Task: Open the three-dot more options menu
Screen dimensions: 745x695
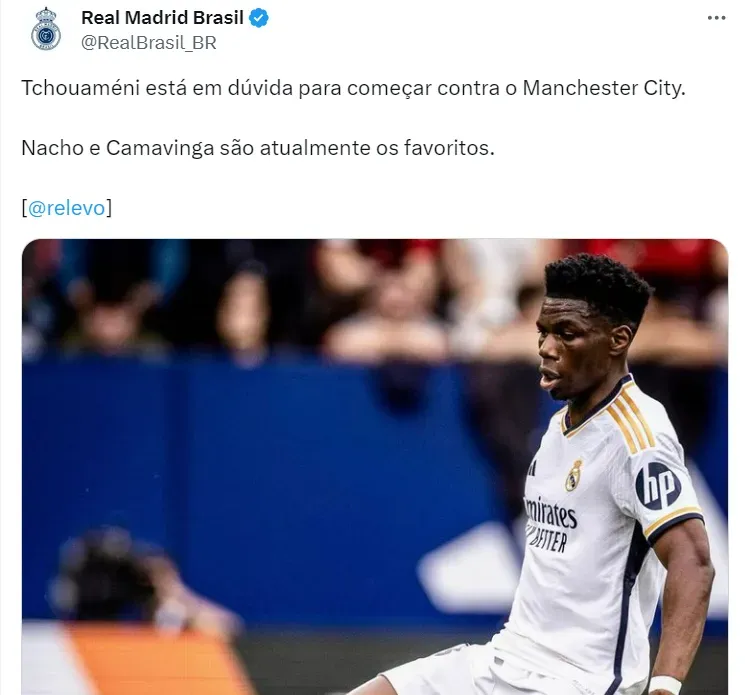Action: [x=716, y=18]
